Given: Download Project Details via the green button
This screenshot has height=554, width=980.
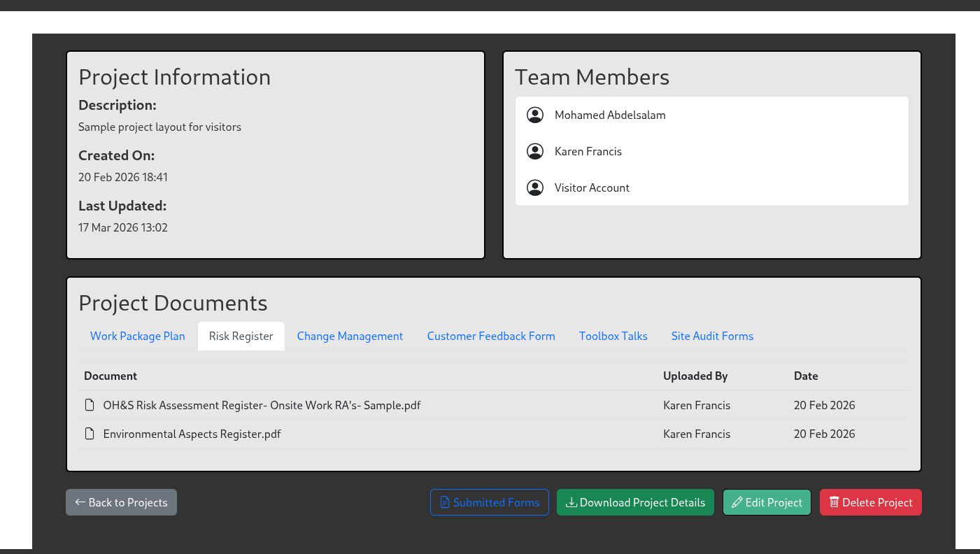Looking at the screenshot, I should tap(635, 502).
